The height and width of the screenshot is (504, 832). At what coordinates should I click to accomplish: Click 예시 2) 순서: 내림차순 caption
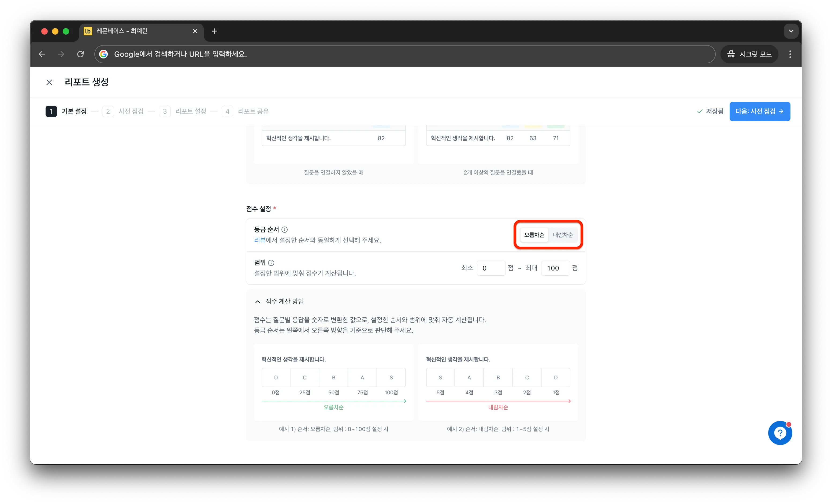click(498, 429)
